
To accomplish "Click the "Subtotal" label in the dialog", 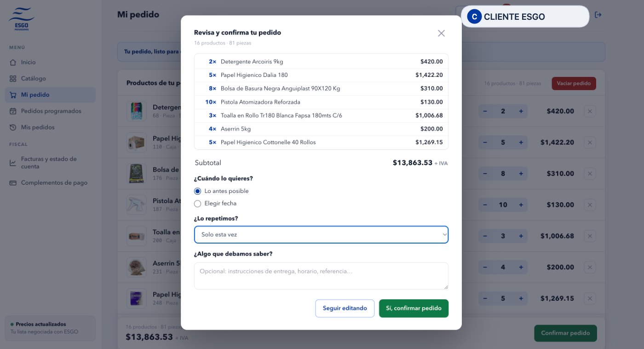I will click(x=208, y=163).
